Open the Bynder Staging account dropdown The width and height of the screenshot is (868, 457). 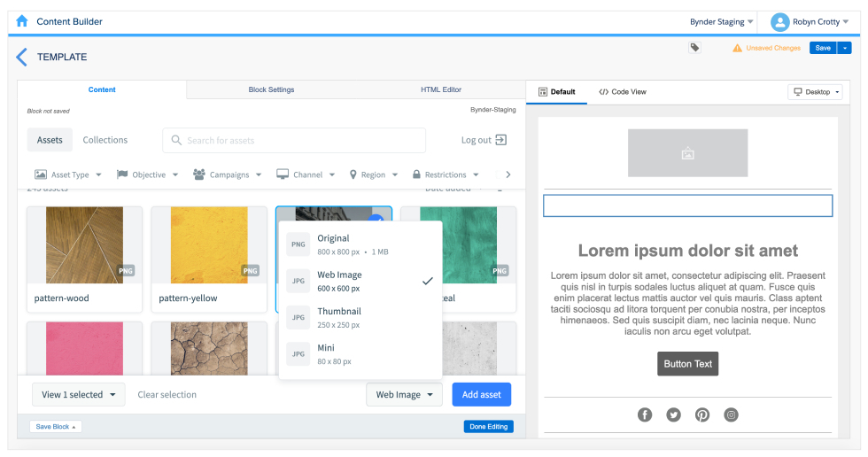(721, 21)
